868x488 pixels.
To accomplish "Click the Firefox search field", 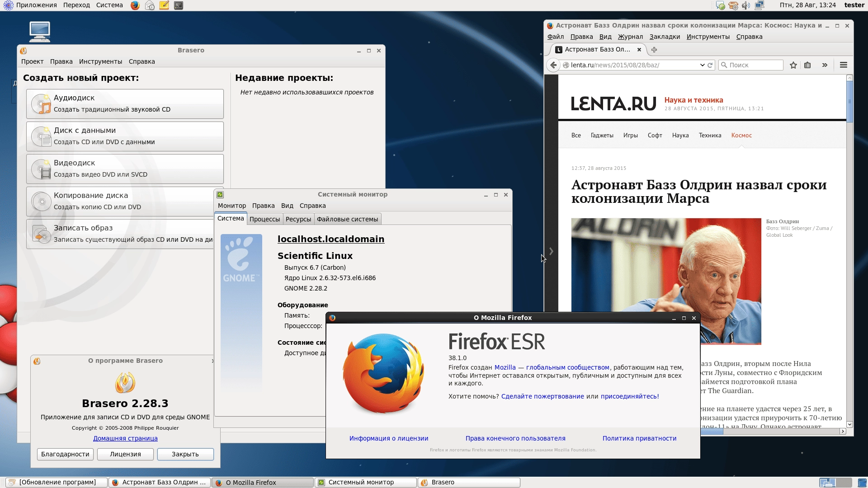I will click(751, 65).
